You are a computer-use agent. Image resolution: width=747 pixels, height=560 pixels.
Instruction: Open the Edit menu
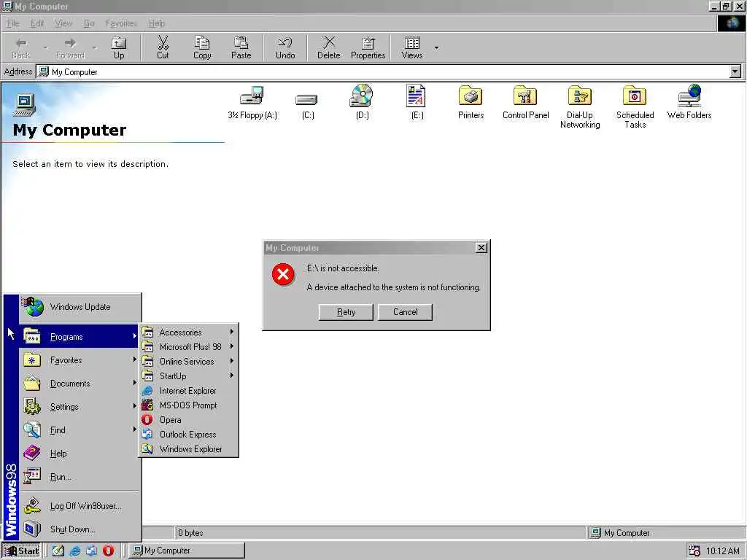(36, 23)
